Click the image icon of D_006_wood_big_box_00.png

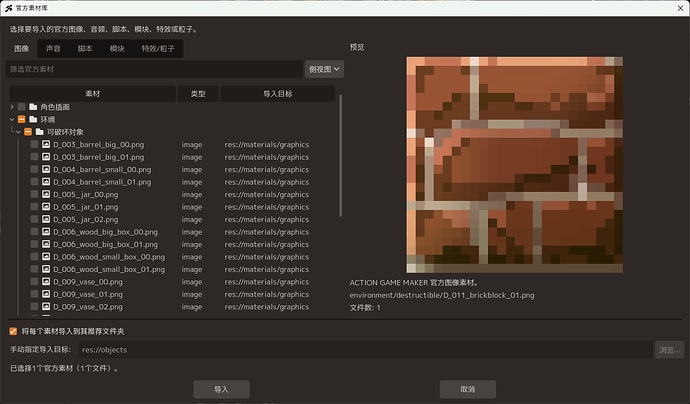[46, 231]
